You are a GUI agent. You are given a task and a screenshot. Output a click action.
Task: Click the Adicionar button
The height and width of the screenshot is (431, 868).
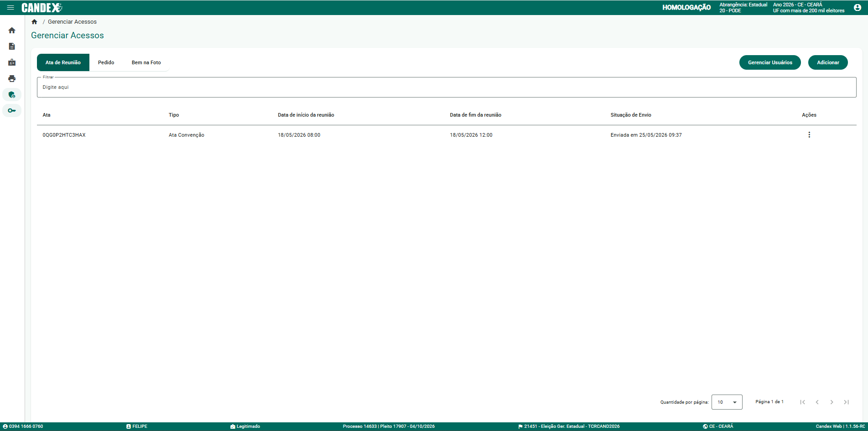click(x=828, y=62)
